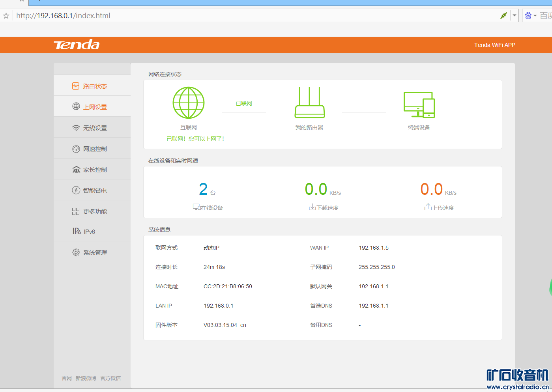Click the bookmark star in address bar
552x392 pixels.
click(x=6, y=16)
